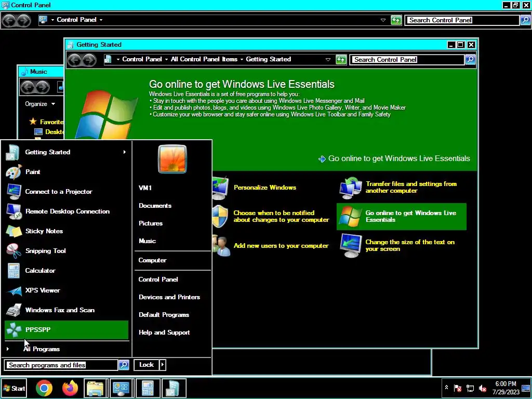
Task: Expand Control Panel breadcrumb arrow in Getting Started window
Action: (166, 59)
